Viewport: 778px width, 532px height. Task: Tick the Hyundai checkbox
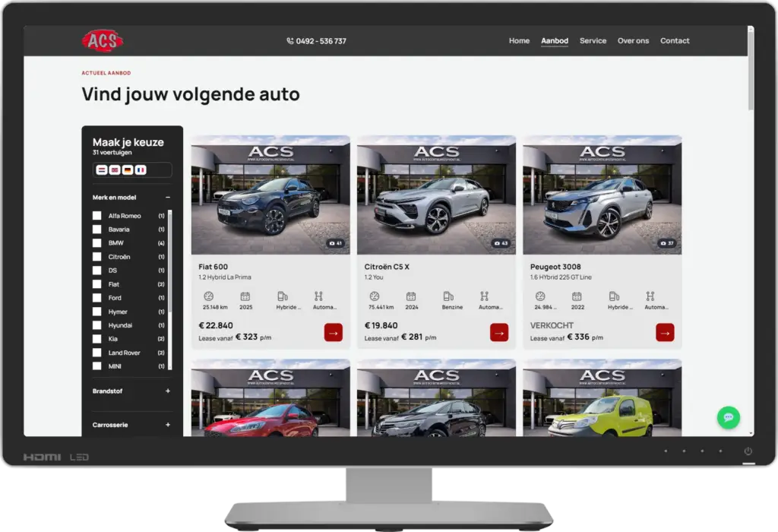coord(96,325)
